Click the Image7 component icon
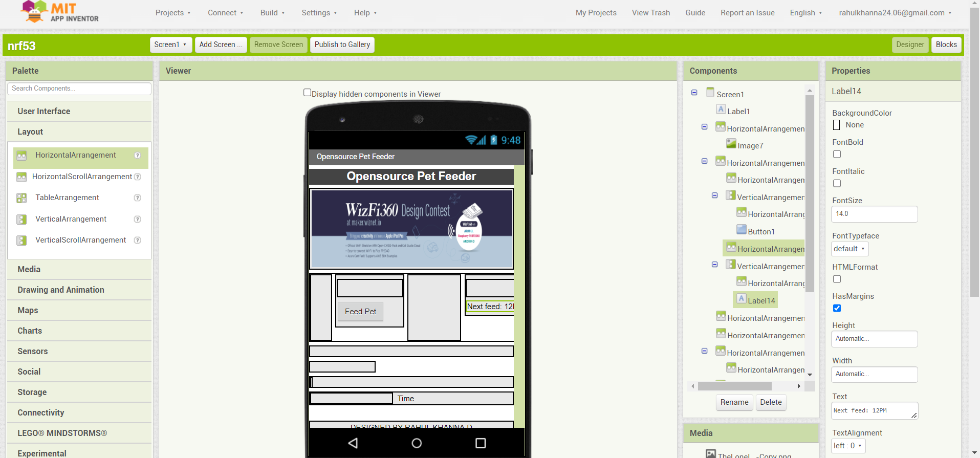 [731, 144]
